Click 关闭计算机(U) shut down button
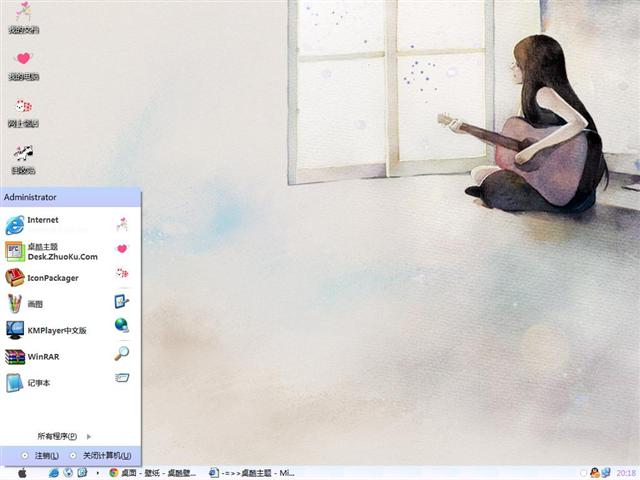This screenshot has height=480, width=640. 100,456
